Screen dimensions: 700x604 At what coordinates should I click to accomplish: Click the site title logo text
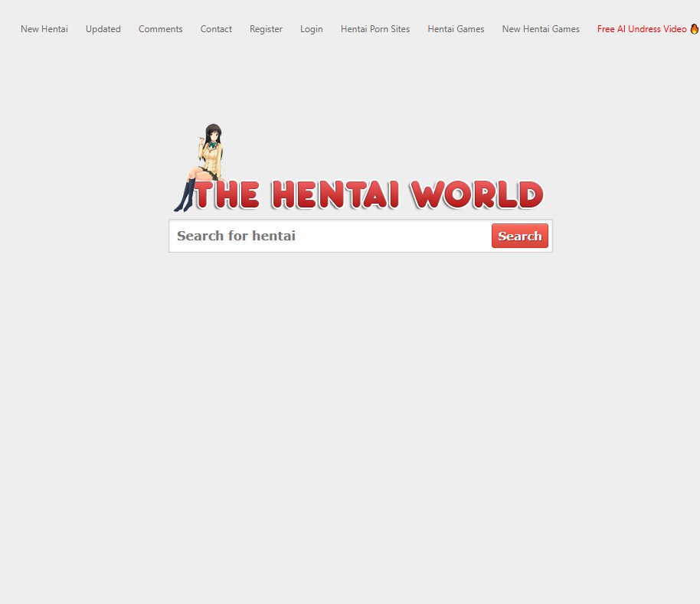(369, 195)
